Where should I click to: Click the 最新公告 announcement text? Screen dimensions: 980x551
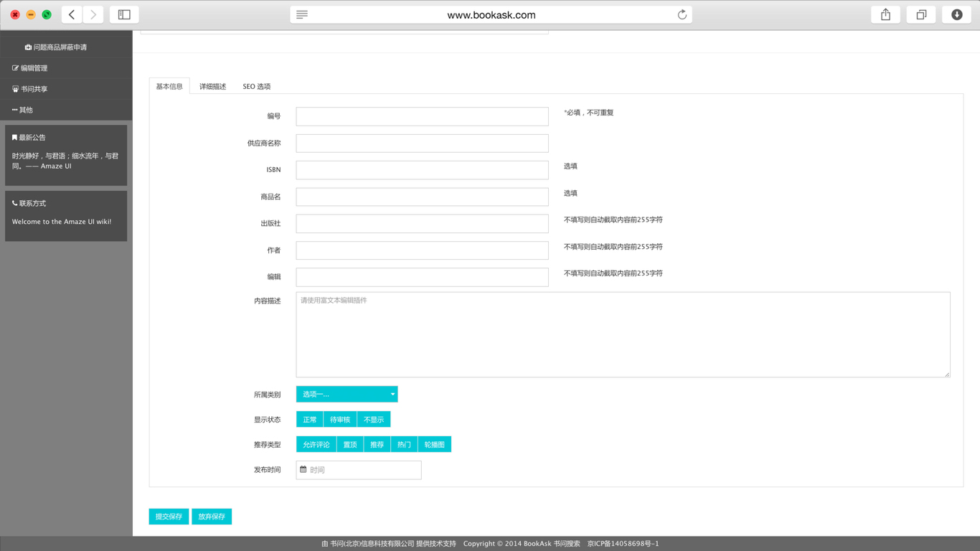point(65,161)
